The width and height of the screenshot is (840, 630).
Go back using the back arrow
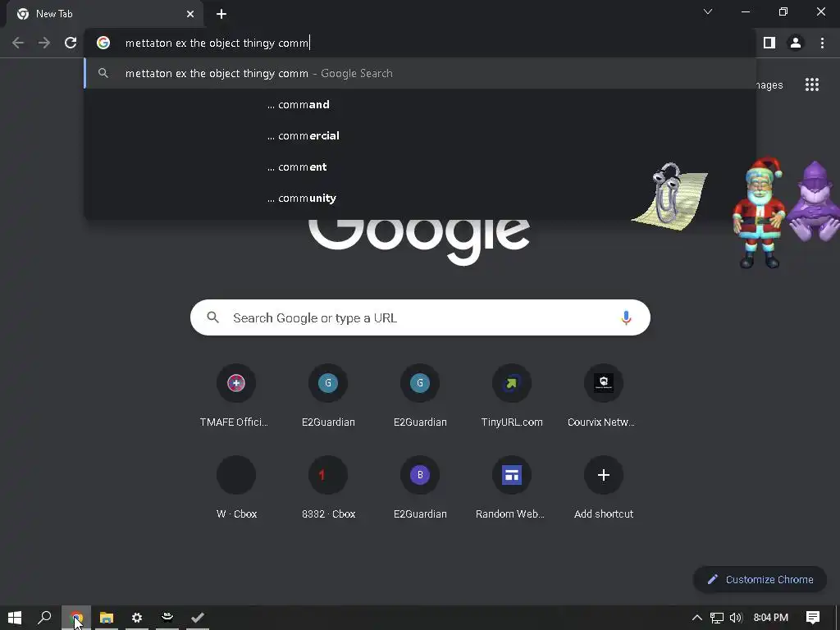coord(18,43)
